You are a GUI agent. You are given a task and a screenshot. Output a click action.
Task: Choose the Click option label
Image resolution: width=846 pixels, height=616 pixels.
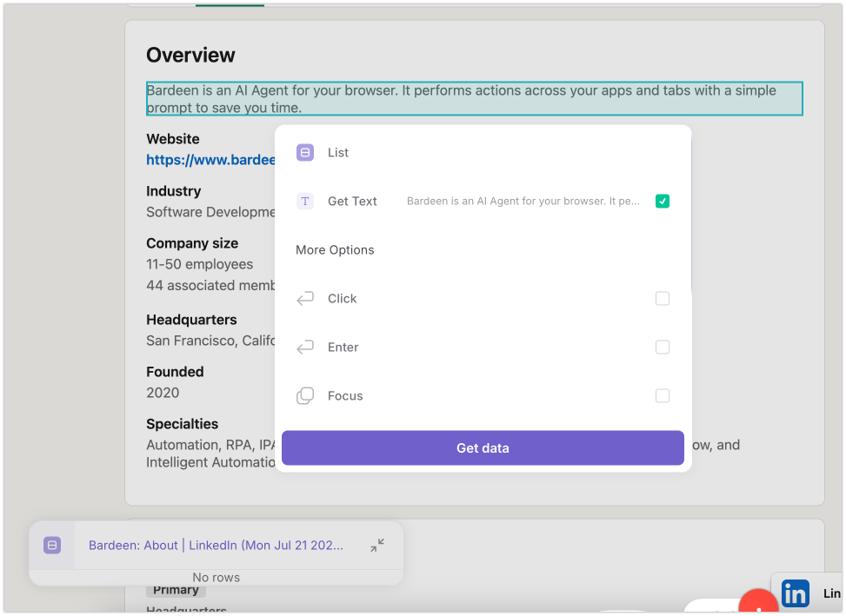pyautogui.click(x=342, y=299)
